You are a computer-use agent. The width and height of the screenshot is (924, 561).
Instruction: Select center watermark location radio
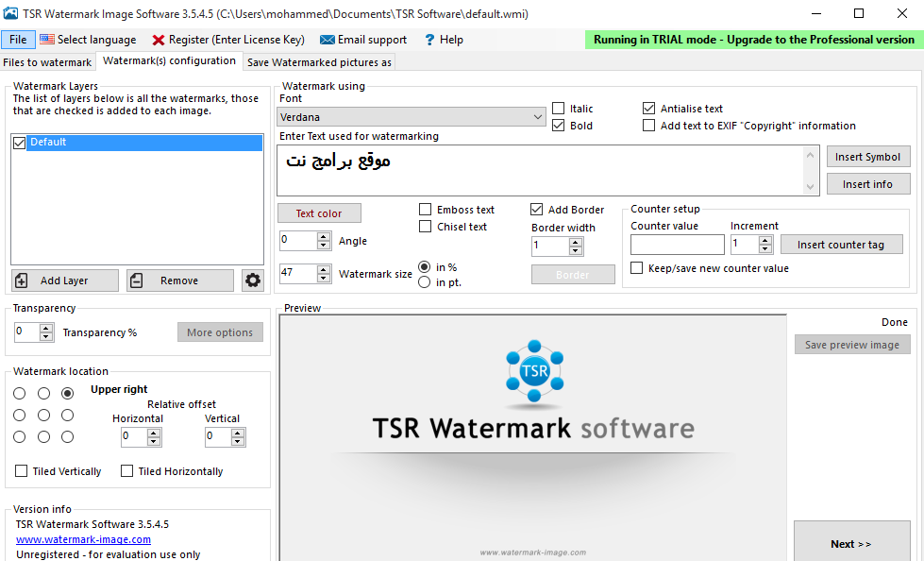point(43,416)
